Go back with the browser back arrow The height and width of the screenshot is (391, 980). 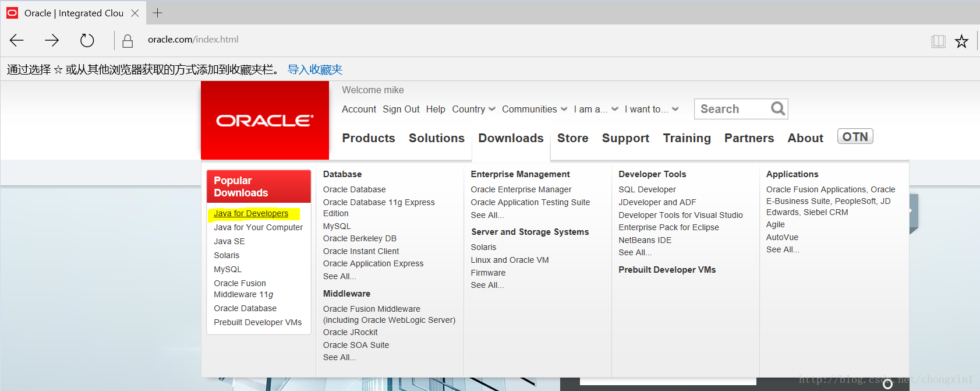(17, 40)
